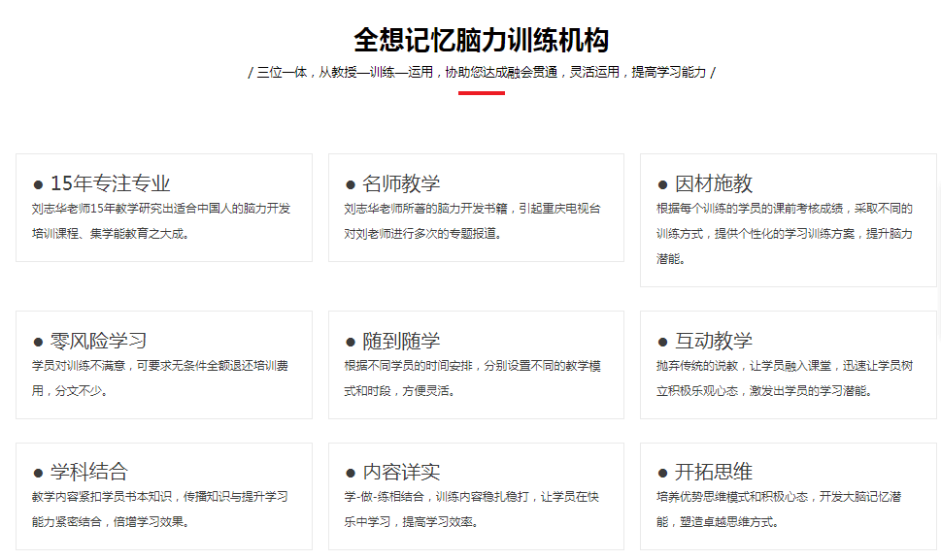Click the subtitle beginning 三位一体，从教授—训练—运用

pyautogui.click(x=482, y=72)
